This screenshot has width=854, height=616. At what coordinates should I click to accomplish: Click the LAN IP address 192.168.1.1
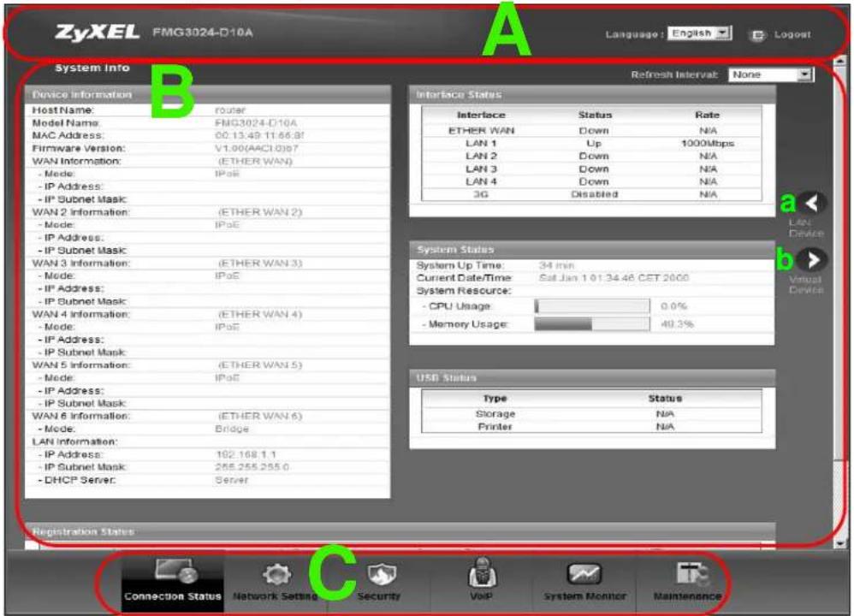[246, 454]
